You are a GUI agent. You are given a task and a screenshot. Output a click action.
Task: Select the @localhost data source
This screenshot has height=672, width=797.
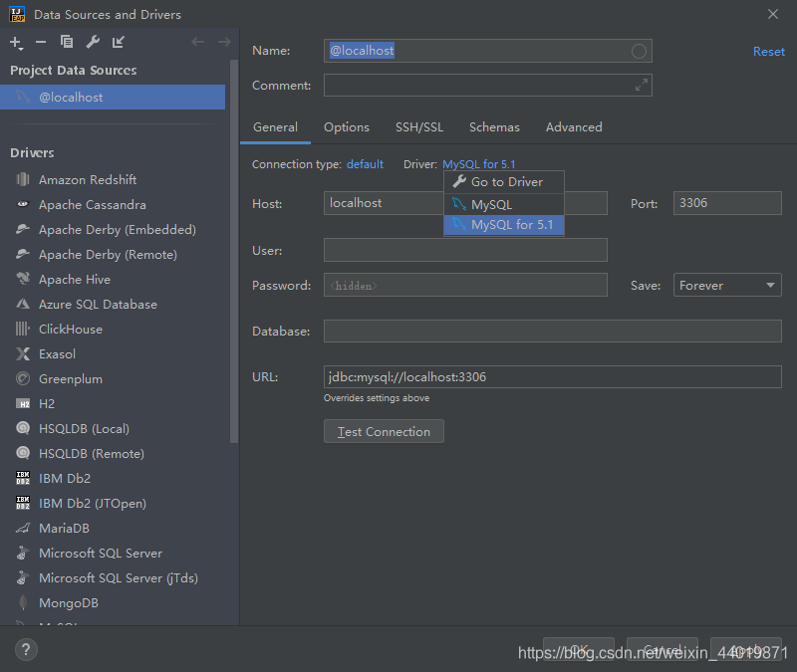[x=113, y=97]
